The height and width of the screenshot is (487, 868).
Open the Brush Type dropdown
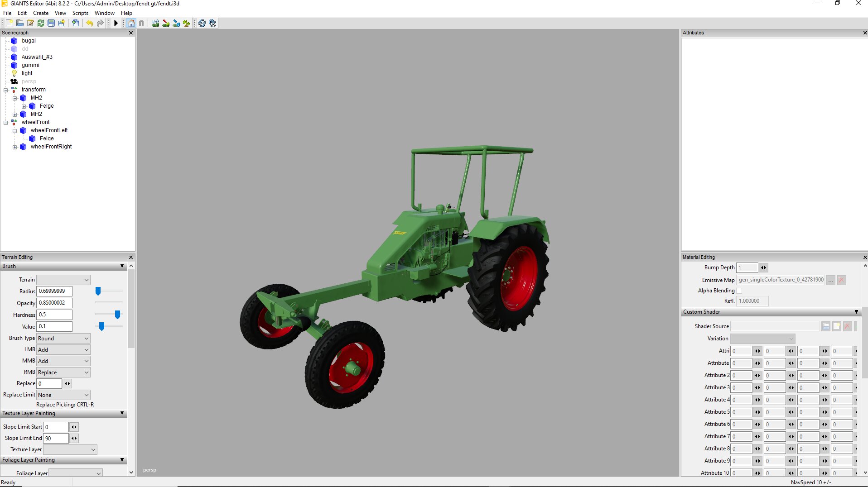tap(63, 339)
